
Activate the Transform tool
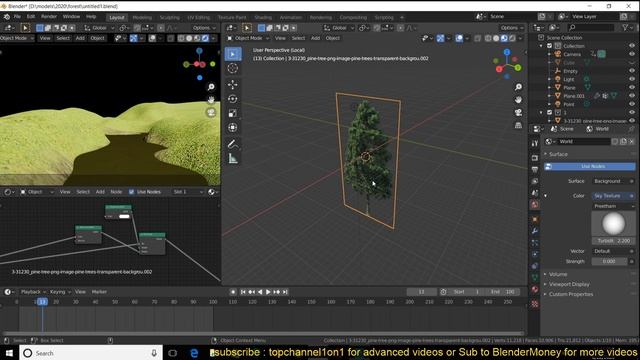233,127
